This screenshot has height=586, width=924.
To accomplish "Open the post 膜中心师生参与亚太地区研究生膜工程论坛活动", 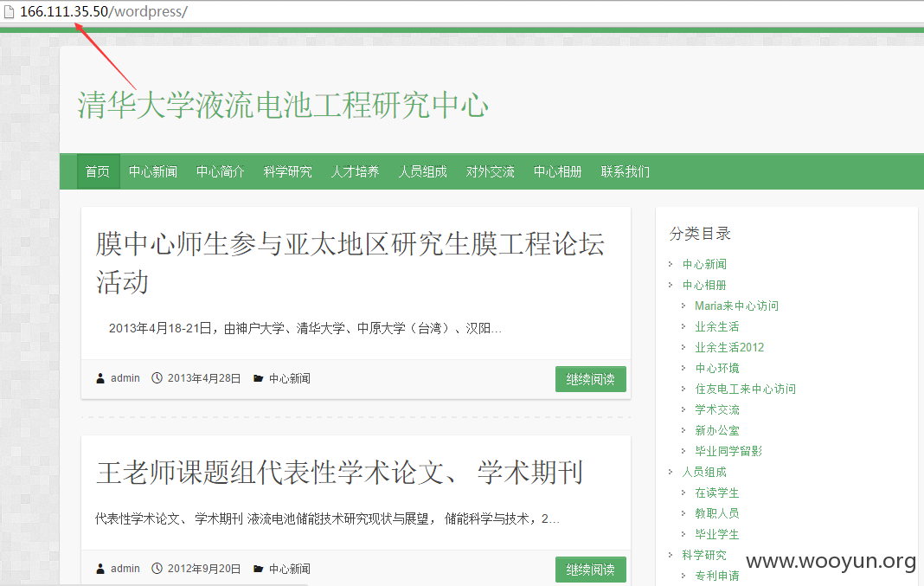I will 350,263.
